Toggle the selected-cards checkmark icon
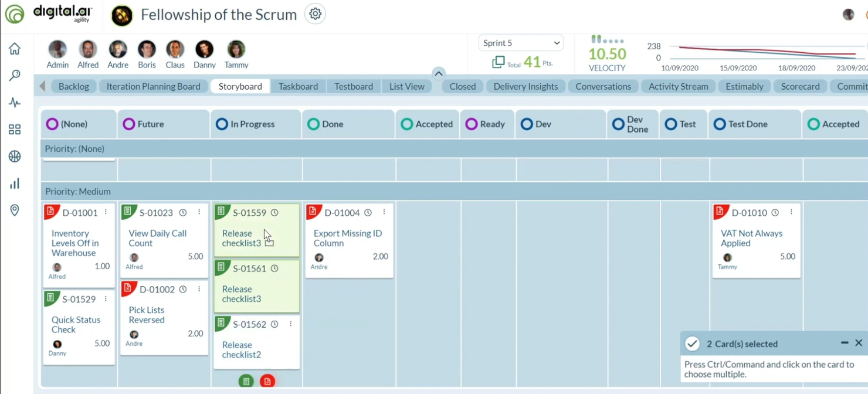The image size is (868, 394). point(693,344)
